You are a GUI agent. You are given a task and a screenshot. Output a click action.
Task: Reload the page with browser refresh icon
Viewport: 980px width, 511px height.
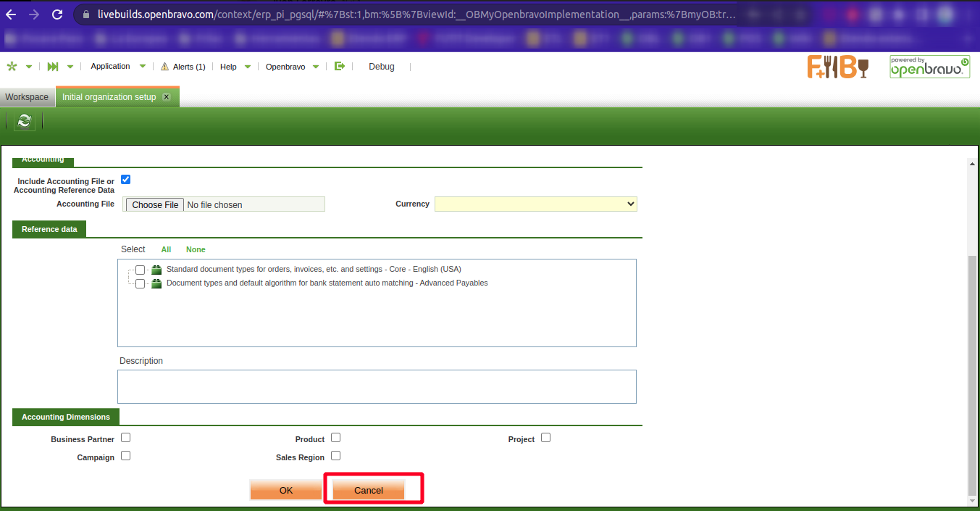coord(57,14)
